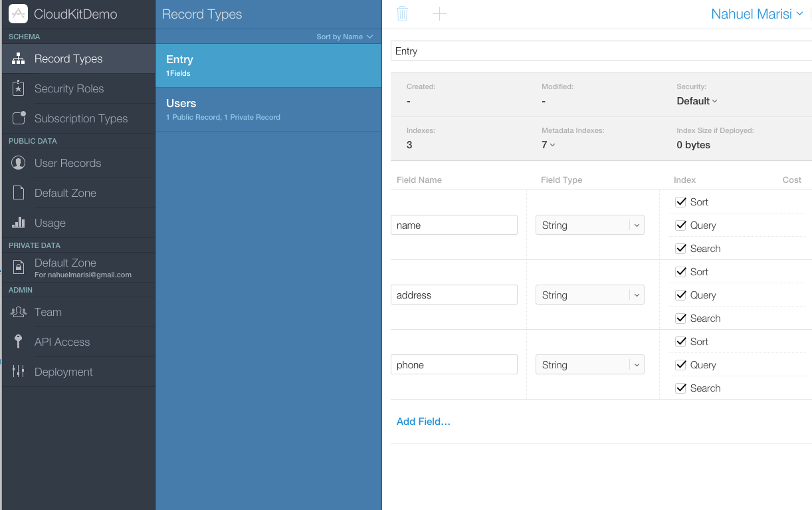
Task: Open API Access settings
Action: point(78,342)
